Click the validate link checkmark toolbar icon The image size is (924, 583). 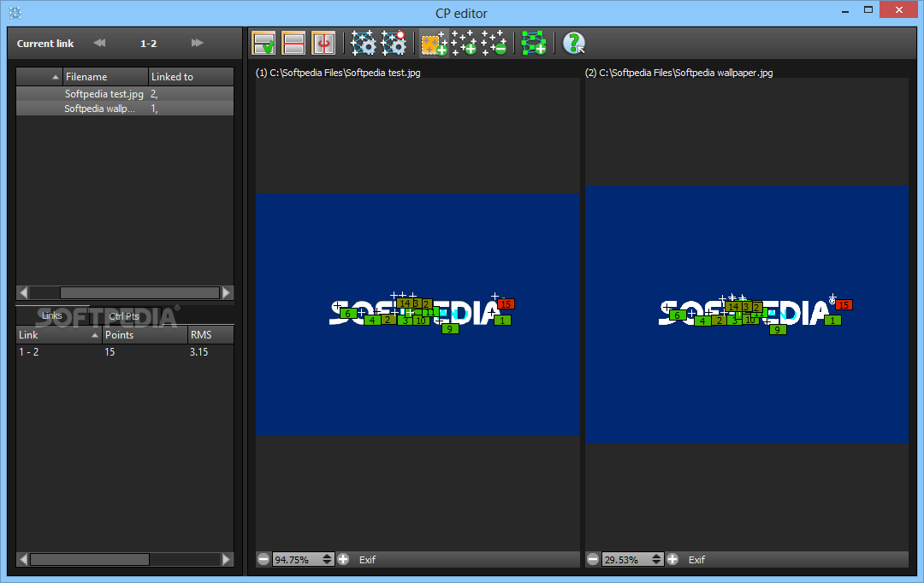click(264, 43)
